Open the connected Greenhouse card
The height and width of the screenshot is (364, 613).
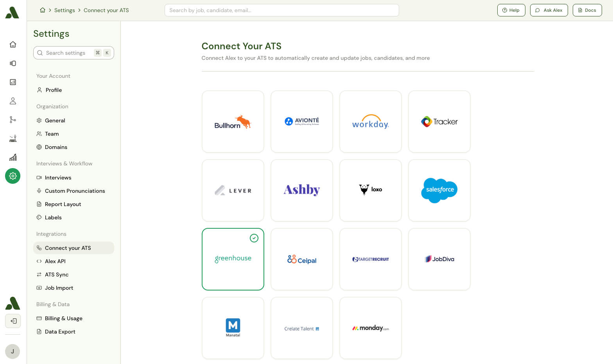[x=233, y=259]
